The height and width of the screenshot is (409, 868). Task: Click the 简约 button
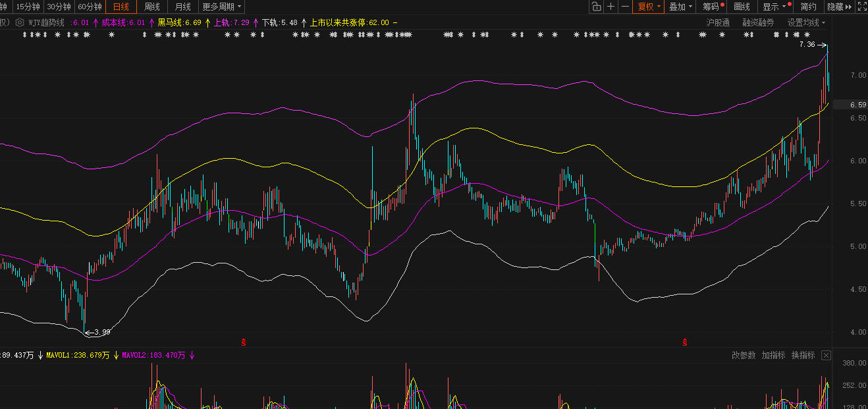(809, 7)
